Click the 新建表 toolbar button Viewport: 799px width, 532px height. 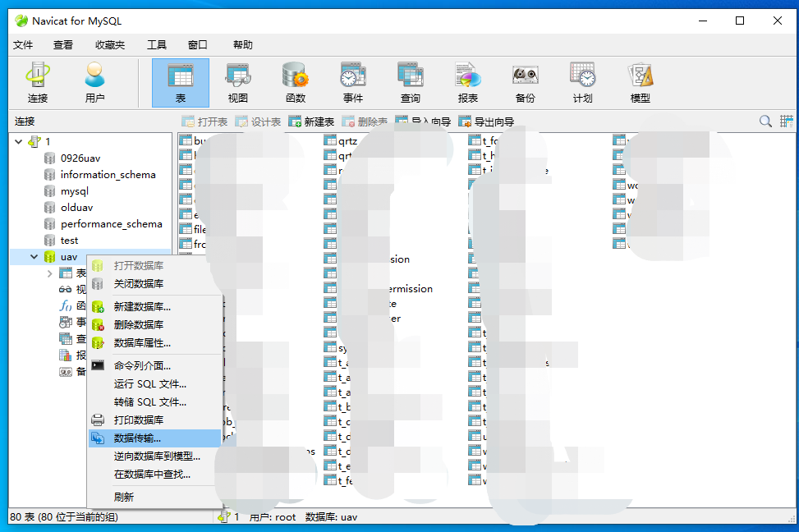[311, 122]
